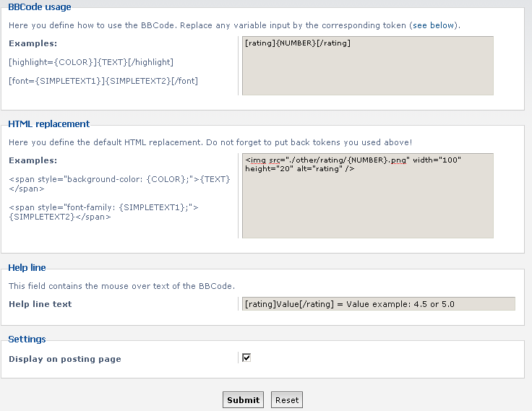532x411 pixels.
Task: Click inside HTML replacement text area
Action: (x=368, y=196)
